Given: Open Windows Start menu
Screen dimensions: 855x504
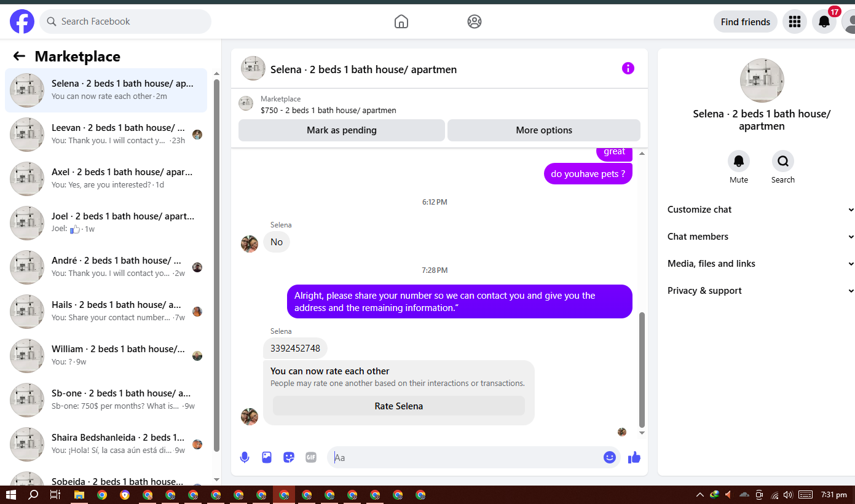Looking at the screenshot, I should click(10, 495).
